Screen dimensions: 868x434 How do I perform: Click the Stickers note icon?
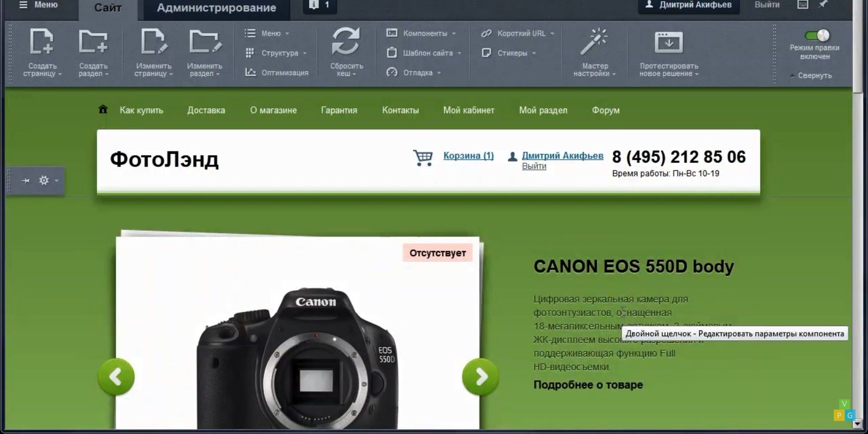point(487,53)
